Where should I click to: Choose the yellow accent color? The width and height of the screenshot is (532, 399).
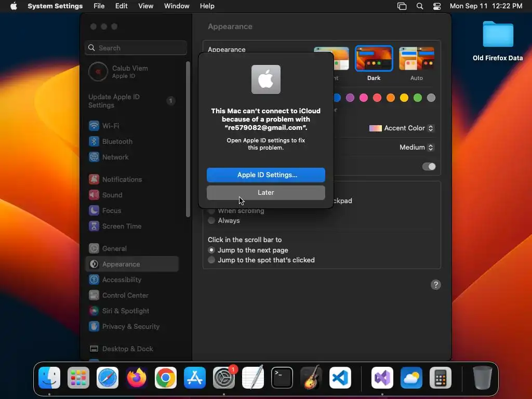pos(404,98)
